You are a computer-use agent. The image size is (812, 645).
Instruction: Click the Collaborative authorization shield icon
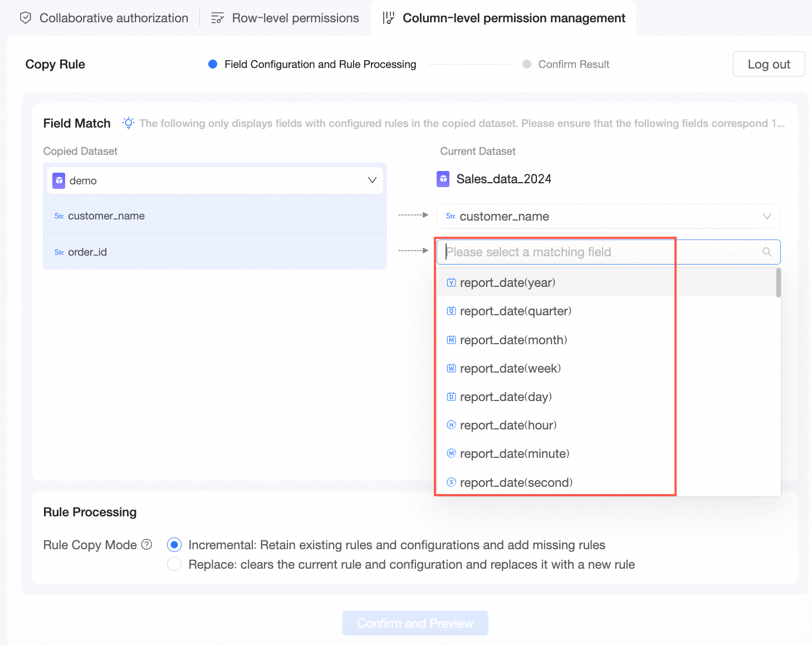coord(26,18)
